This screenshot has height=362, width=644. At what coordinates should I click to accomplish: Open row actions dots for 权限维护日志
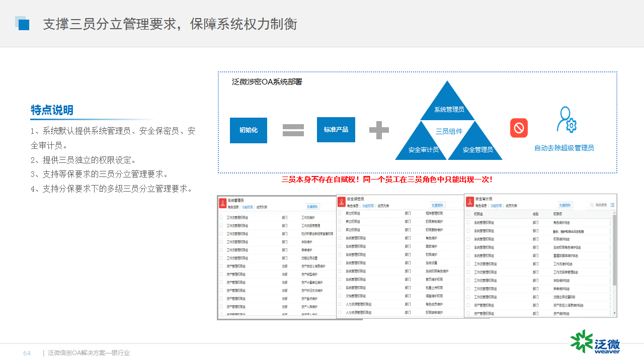coord(611,239)
